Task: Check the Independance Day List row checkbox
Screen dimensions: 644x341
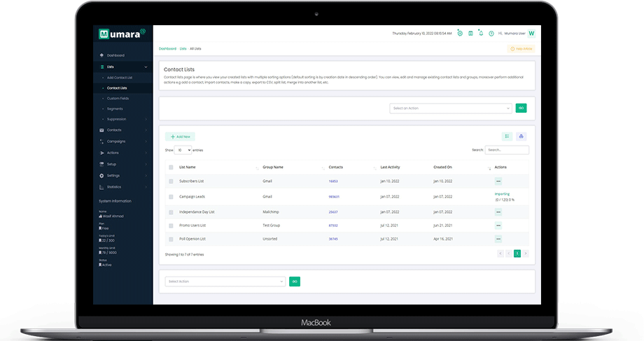Action: (x=171, y=212)
